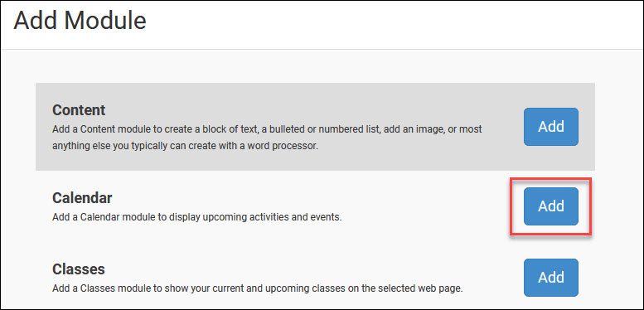Click the blank white header area beside the title
644x310 pixels.
(390, 22)
